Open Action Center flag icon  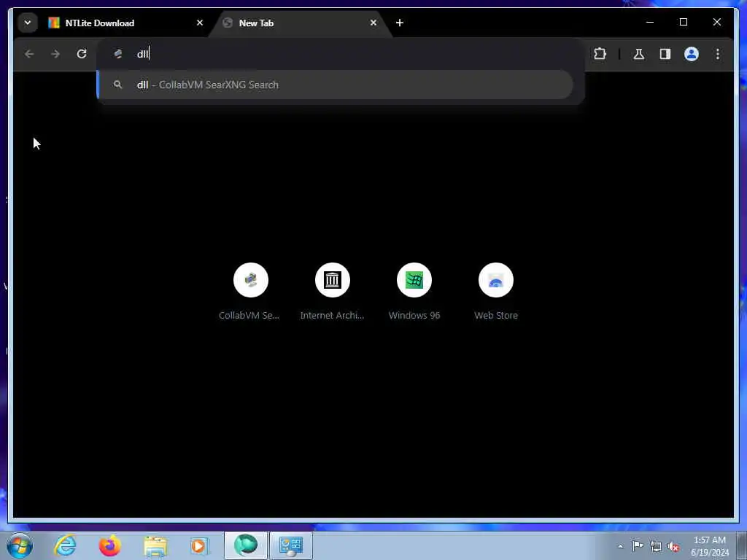[638, 545]
